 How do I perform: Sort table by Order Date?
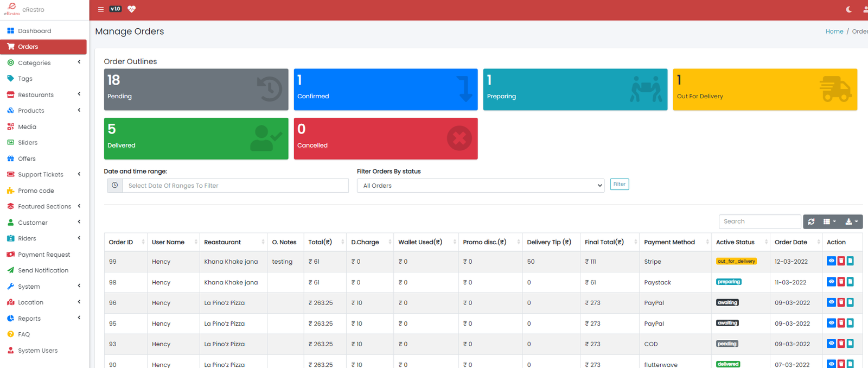point(796,242)
